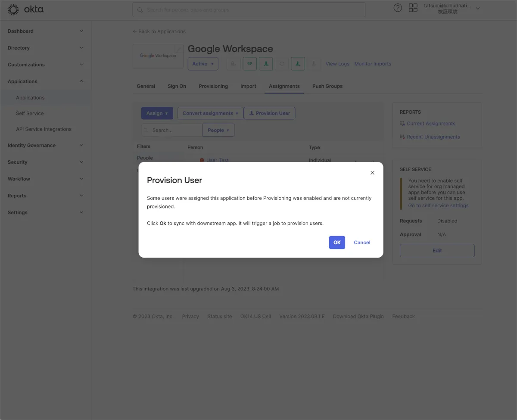Open the Feedback footer link

403,316
